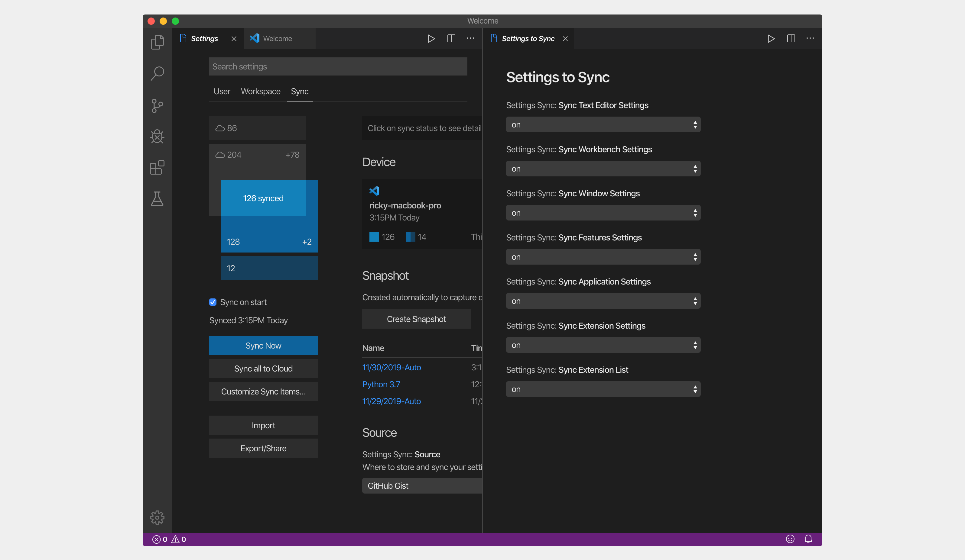Open Sync Application Settings dropdown

(x=603, y=301)
